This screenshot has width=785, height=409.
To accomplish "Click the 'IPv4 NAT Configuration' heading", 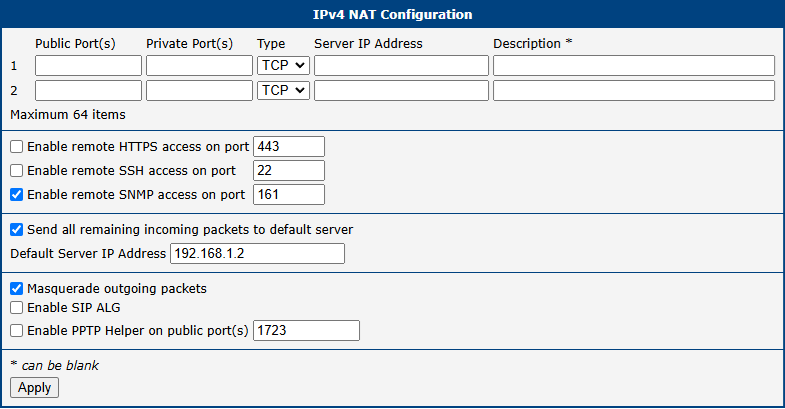I will [x=392, y=15].
